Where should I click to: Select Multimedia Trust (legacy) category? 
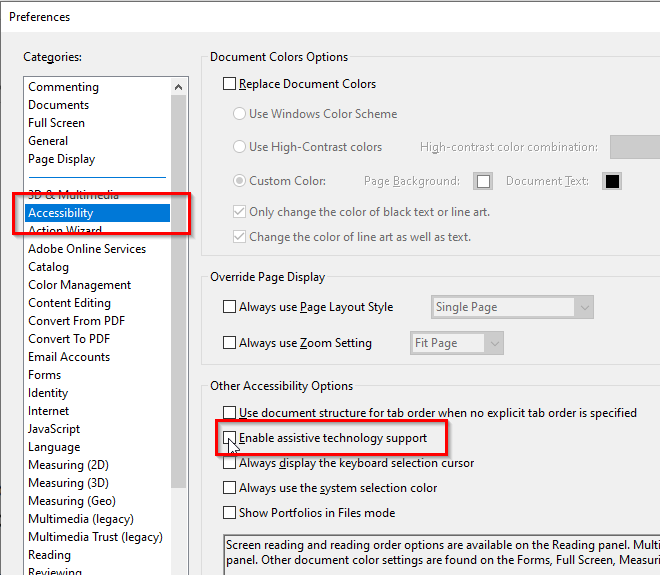96,537
